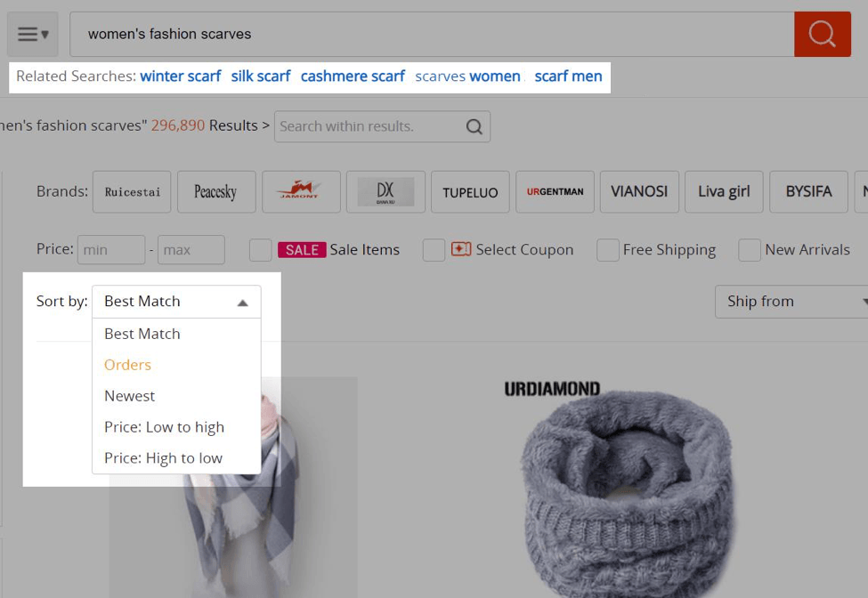Enable the New Arrivals checkbox
This screenshot has width=868, height=598.
click(x=750, y=250)
